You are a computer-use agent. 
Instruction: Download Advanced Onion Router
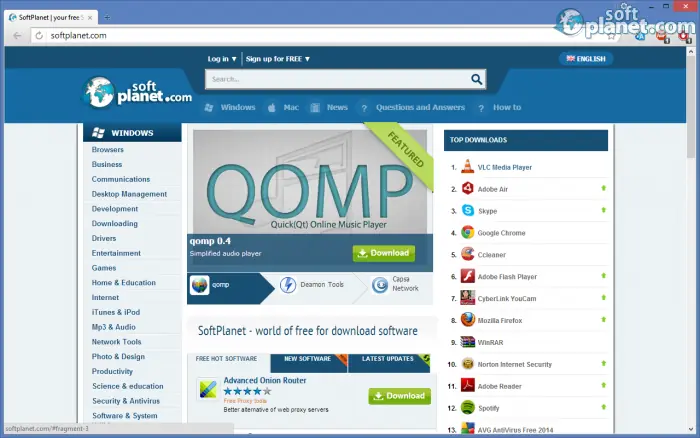[400, 396]
